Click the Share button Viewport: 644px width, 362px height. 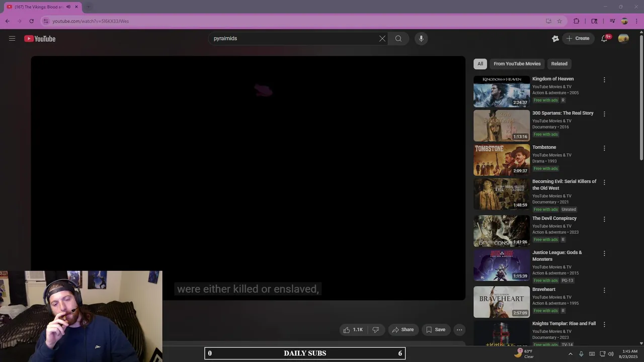coord(403,330)
